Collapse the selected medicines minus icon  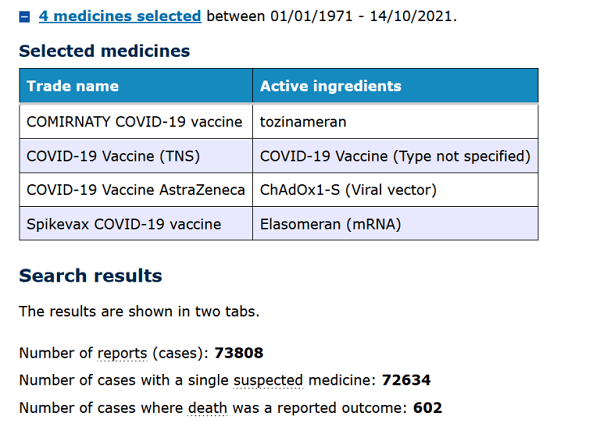[25, 18]
